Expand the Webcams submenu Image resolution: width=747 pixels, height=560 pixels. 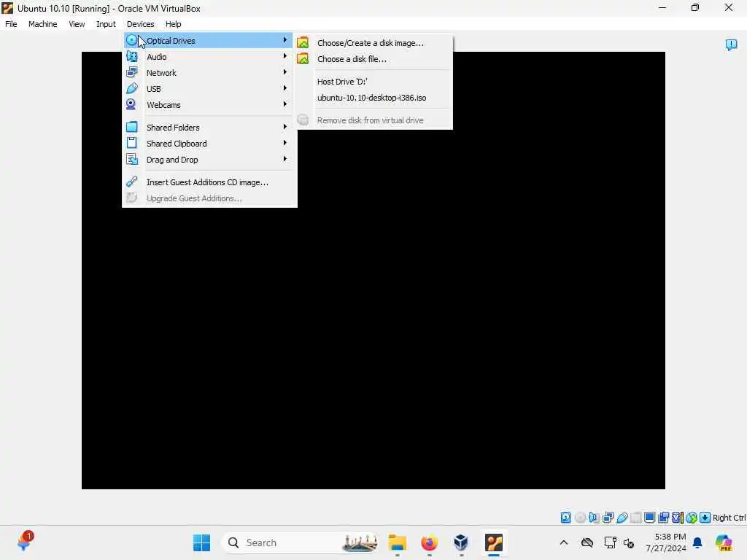click(208, 105)
